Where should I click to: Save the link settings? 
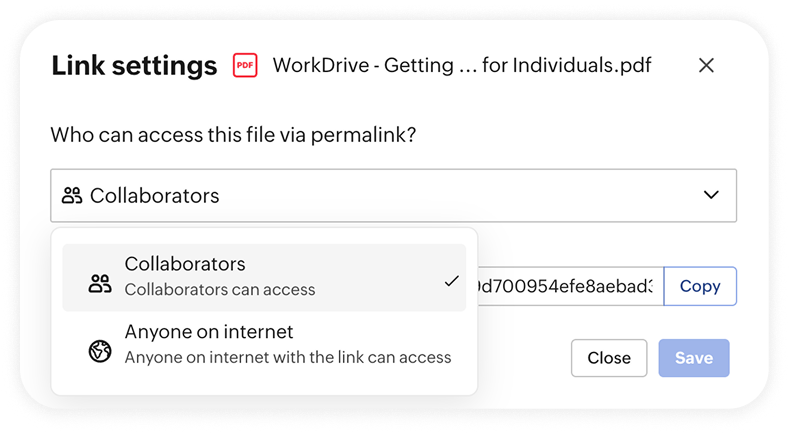693,358
